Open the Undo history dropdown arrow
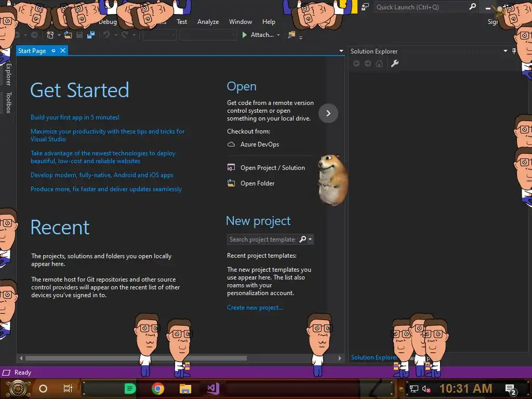 pyautogui.click(x=115, y=35)
